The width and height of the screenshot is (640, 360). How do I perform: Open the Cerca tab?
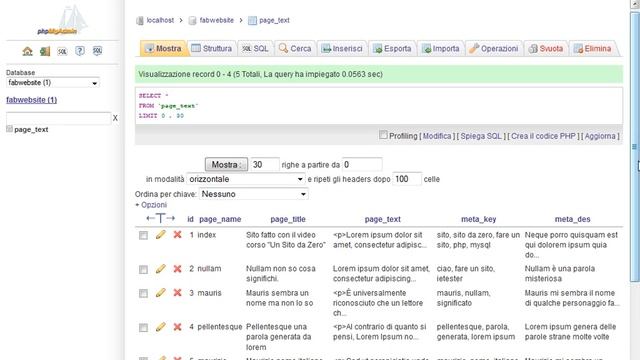(x=295, y=49)
